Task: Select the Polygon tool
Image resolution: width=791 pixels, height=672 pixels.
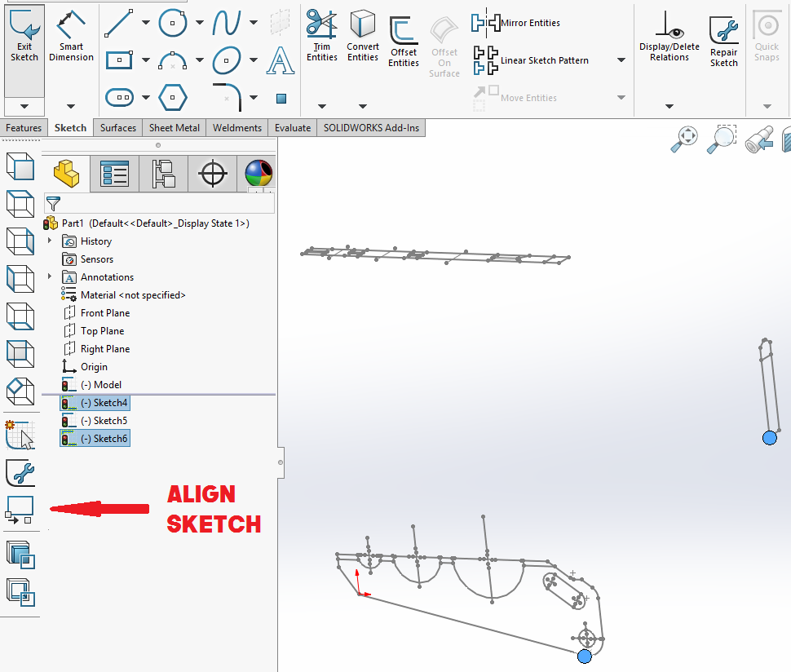Action: tap(173, 97)
